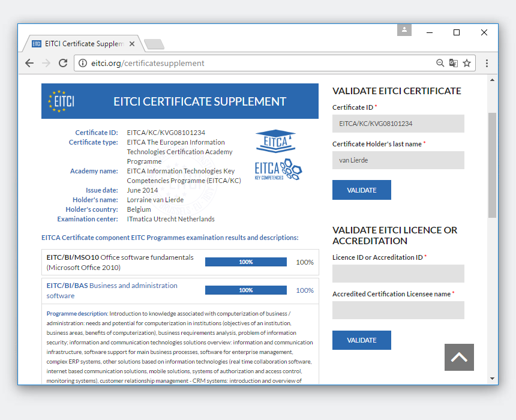The height and width of the screenshot is (420, 516).
Task: Close the EITCI Certificate Supplement tab
Action: click(x=132, y=44)
